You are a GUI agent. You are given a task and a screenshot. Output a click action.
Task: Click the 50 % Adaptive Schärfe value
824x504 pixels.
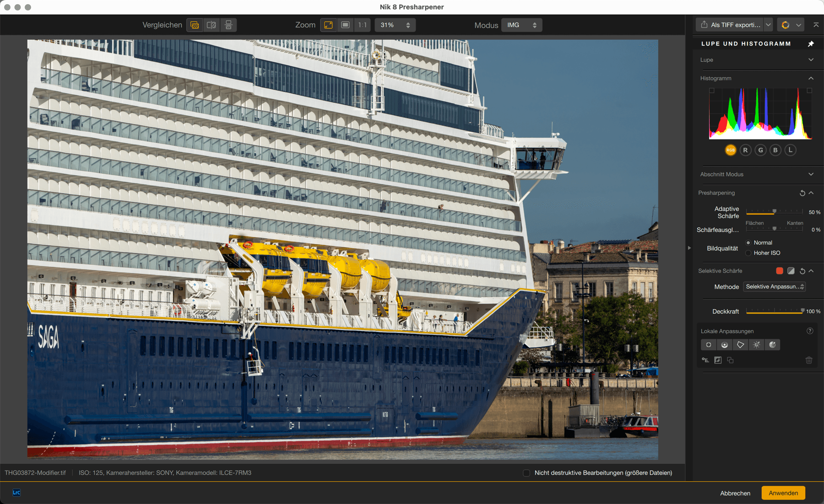point(814,212)
